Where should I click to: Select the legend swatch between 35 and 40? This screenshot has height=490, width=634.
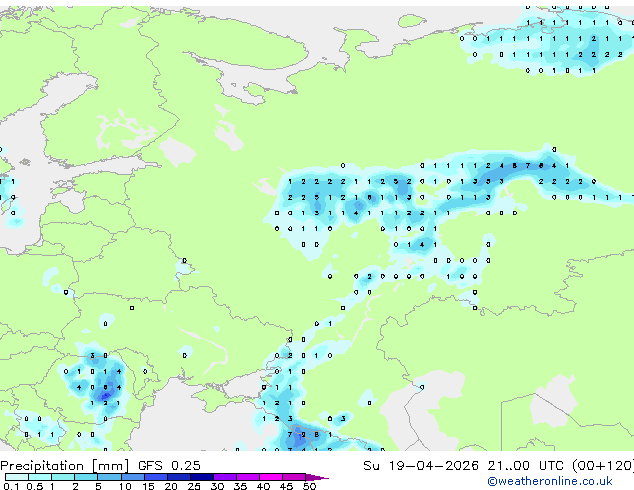click(247, 477)
